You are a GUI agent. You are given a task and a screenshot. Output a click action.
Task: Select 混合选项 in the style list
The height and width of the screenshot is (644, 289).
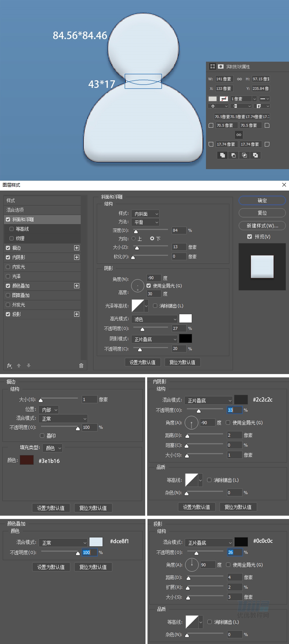coord(42,210)
